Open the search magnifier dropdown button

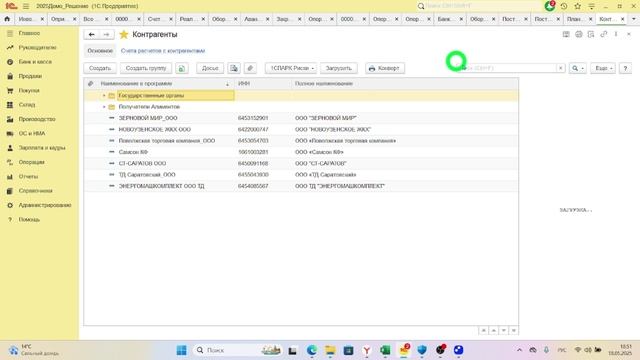pos(578,68)
